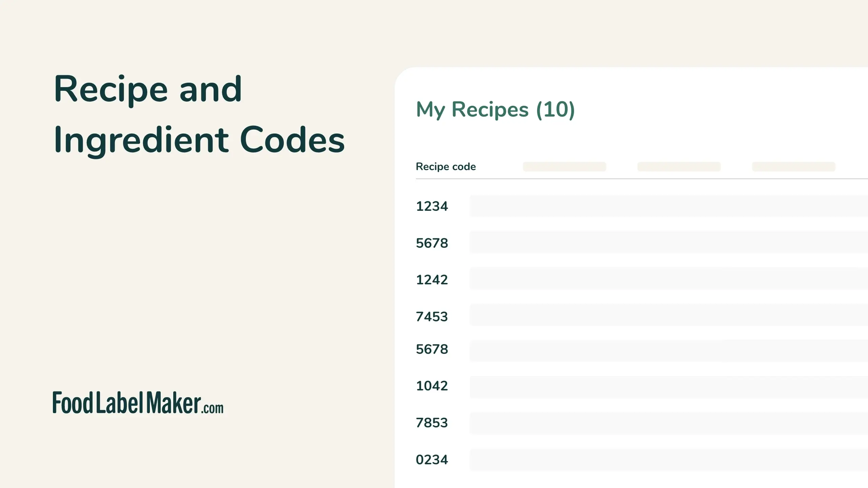Click the middle placeholder column header
This screenshot has width=868, height=488.
pos(678,167)
